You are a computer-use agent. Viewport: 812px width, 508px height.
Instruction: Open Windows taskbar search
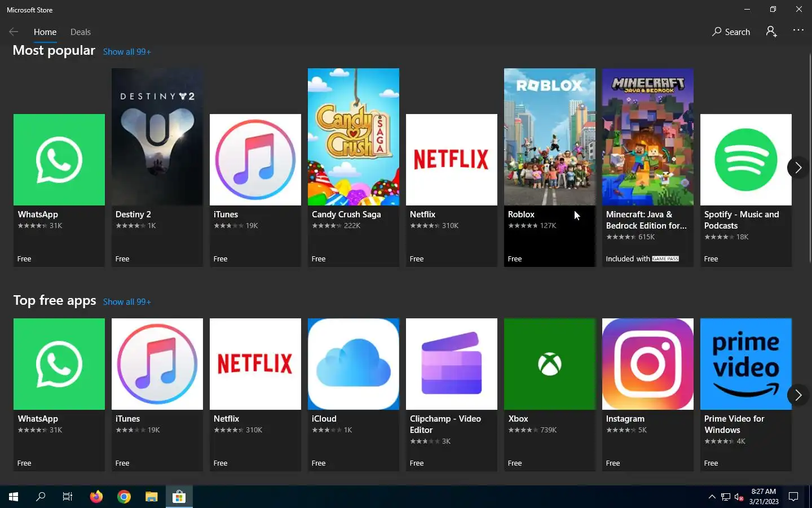[41, 497]
